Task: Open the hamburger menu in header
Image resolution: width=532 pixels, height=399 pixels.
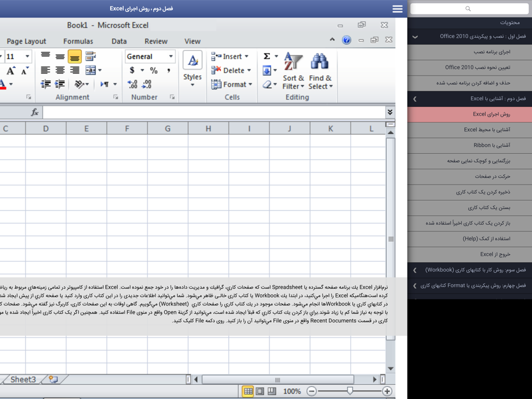Action: point(397,9)
